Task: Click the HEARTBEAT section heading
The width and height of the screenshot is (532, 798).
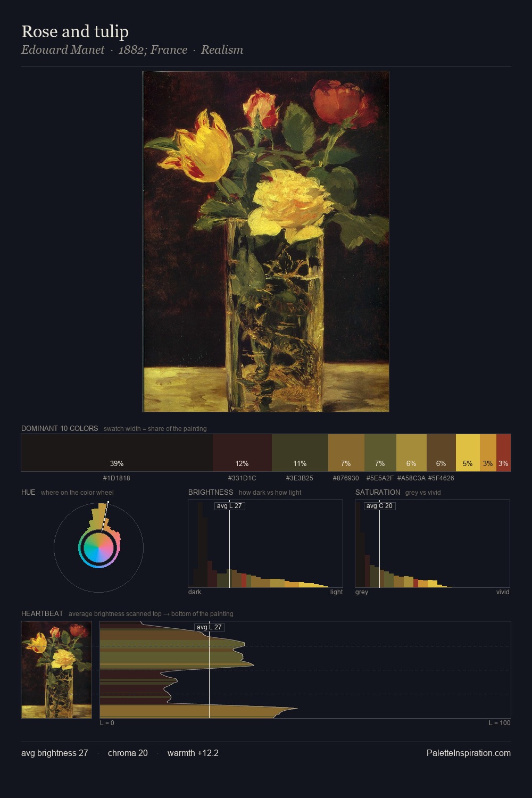Action: click(x=42, y=613)
